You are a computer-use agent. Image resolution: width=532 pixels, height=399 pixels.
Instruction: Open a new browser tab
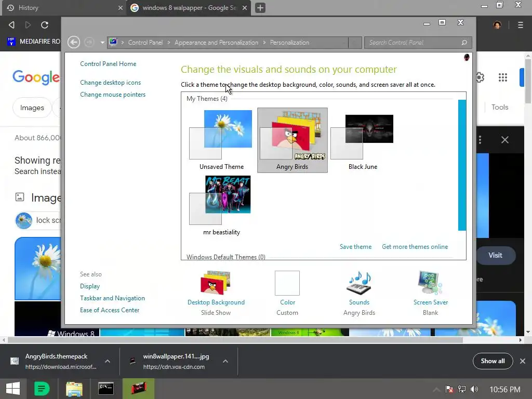tap(260, 7)
